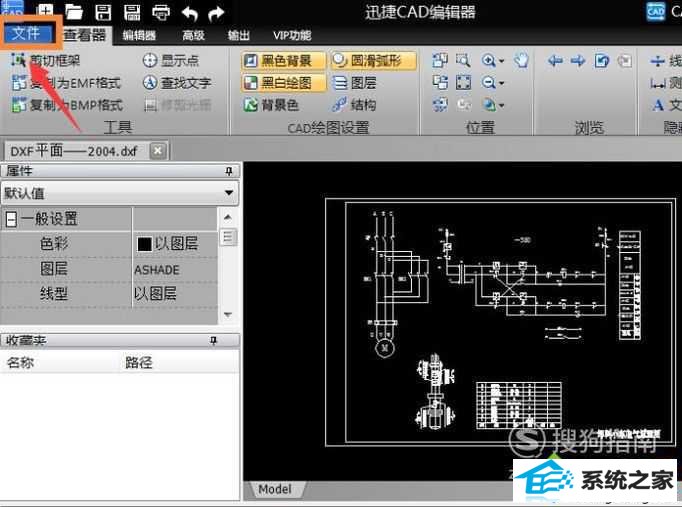
Task: Click the open folder icon
Action: click(x=74, y=12)
